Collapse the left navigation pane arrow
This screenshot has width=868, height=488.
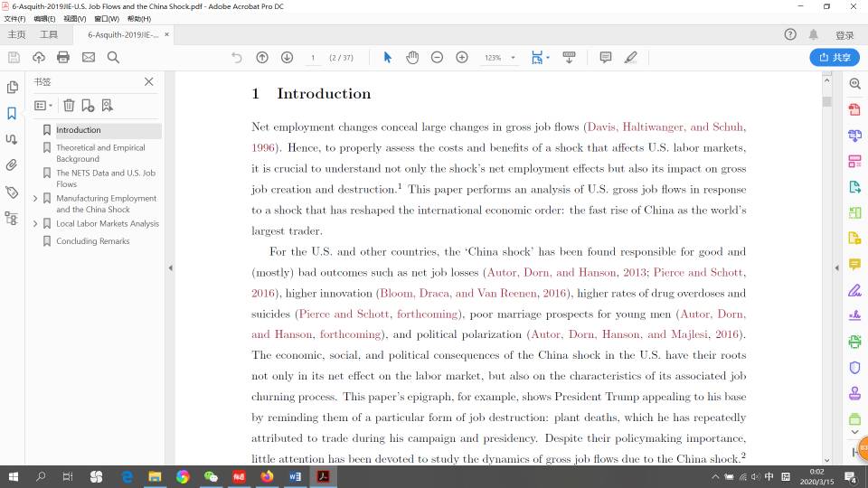[x=171, y=267]
